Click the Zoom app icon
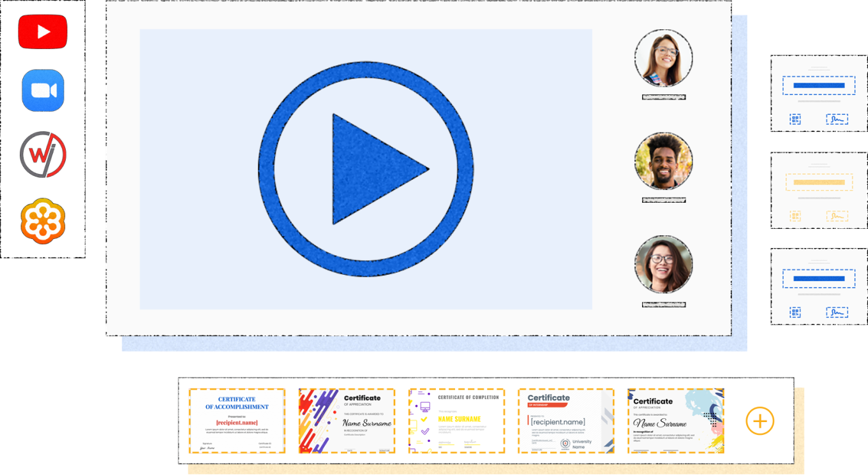 [x=43, y=91]
